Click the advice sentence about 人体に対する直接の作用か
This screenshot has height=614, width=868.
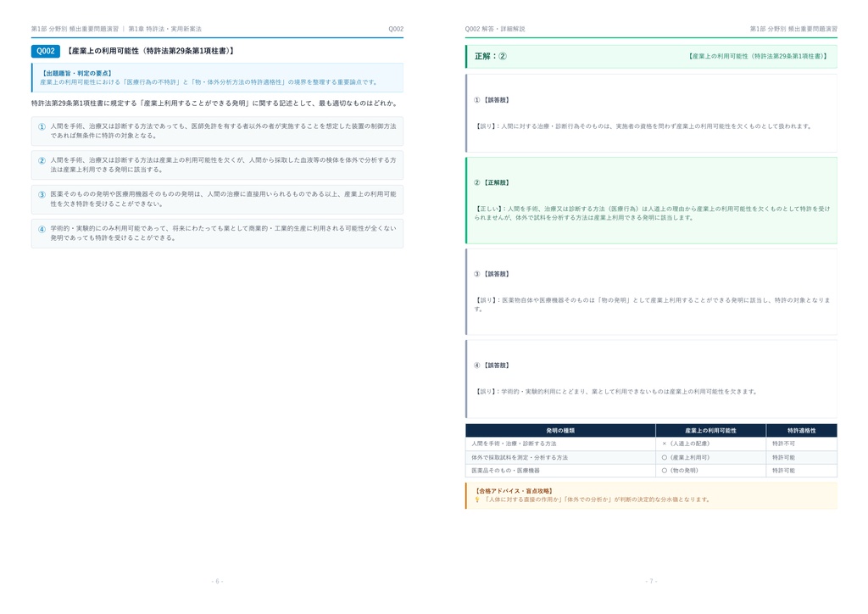click(597, 500)
